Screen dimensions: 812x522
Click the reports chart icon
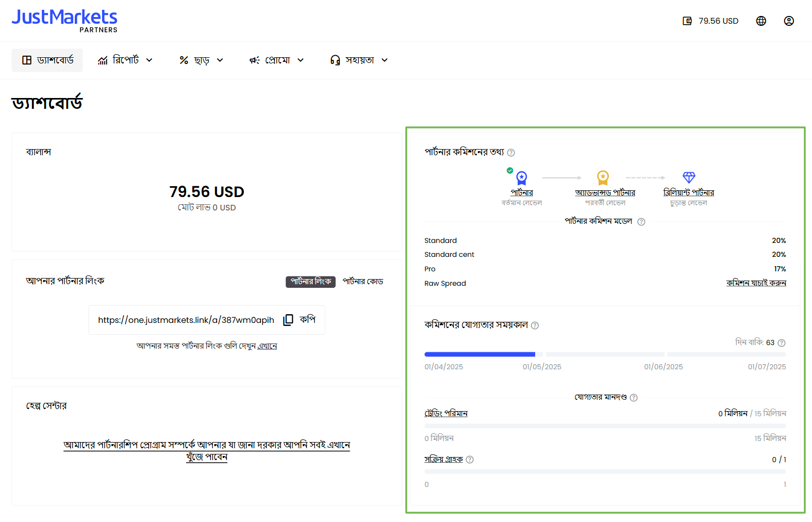[x=103, y=60]
